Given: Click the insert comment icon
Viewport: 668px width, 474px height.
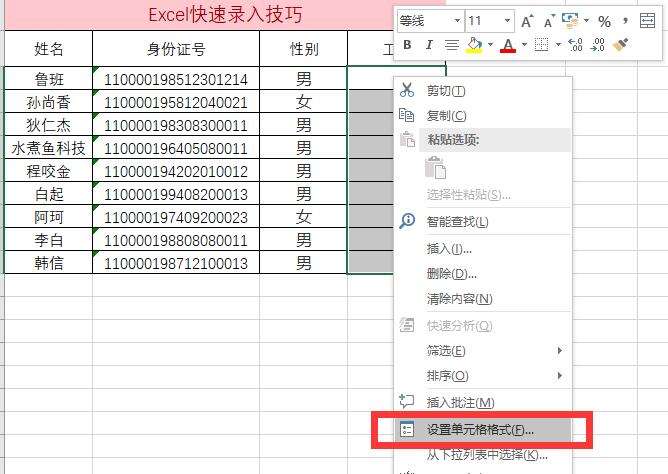Looking at the screenshot, I should tap(406, 401).
